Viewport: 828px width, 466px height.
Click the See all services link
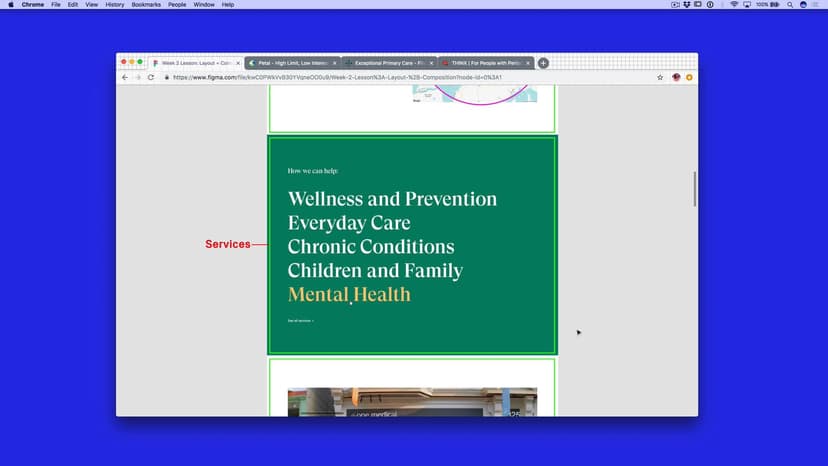tap(300, 321)
